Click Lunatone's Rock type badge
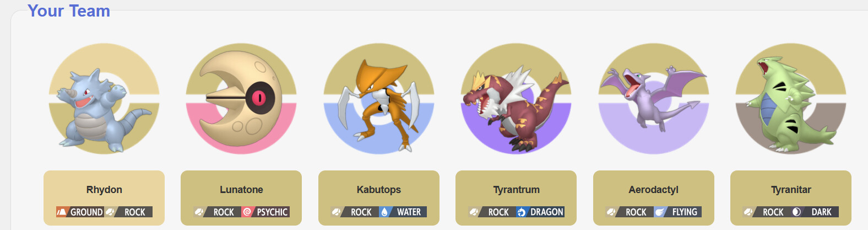This screenshot has width=868, height=230. [217, 212]
